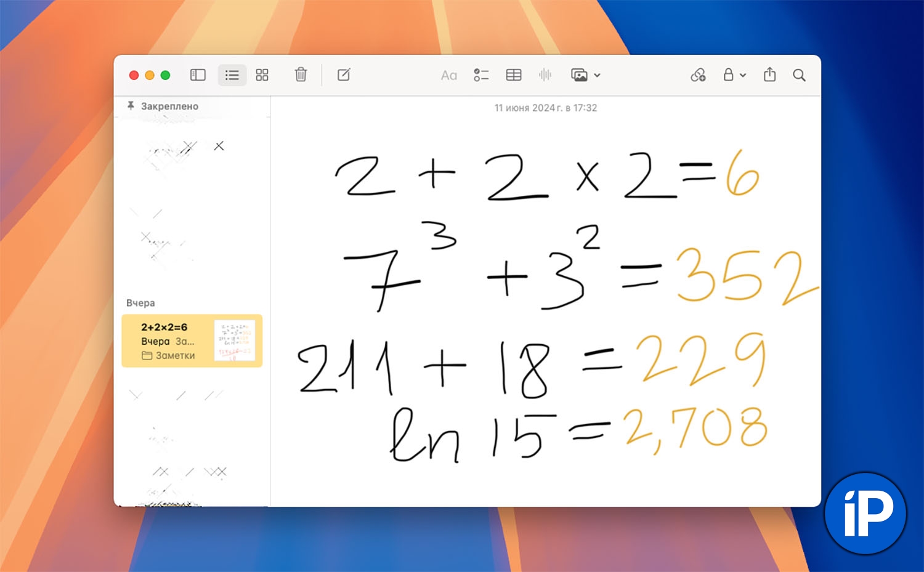Minimize the Notes window
This screenshot has height=572, width=924.
point(150,75)
